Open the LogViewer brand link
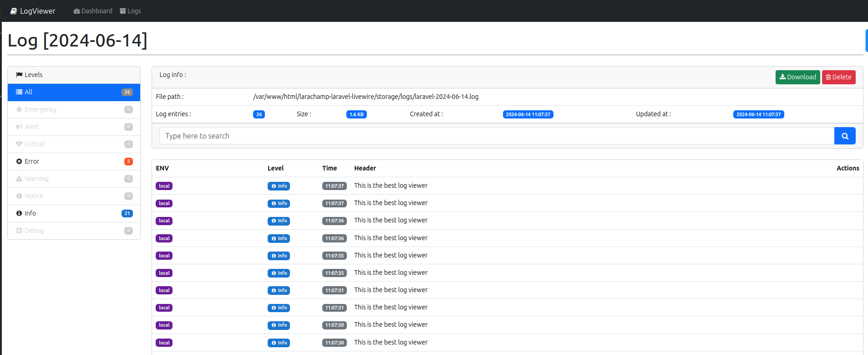868x355 pixels. (33, 11)
